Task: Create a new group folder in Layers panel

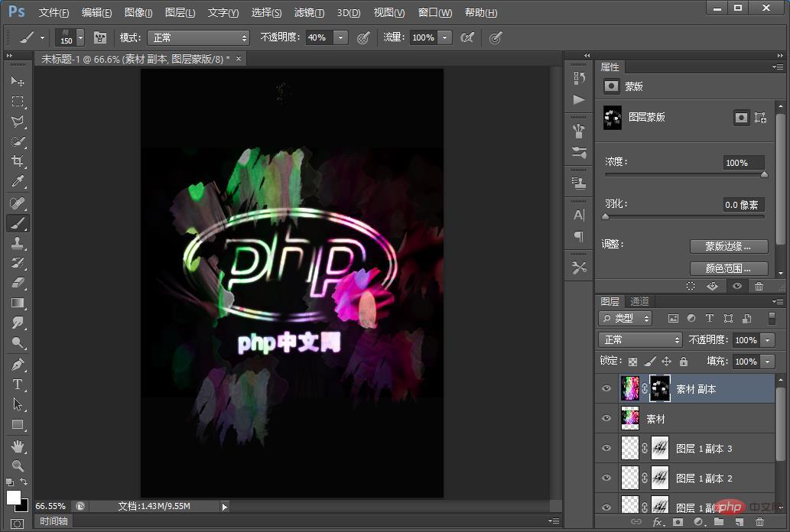Action: [718, 522]
